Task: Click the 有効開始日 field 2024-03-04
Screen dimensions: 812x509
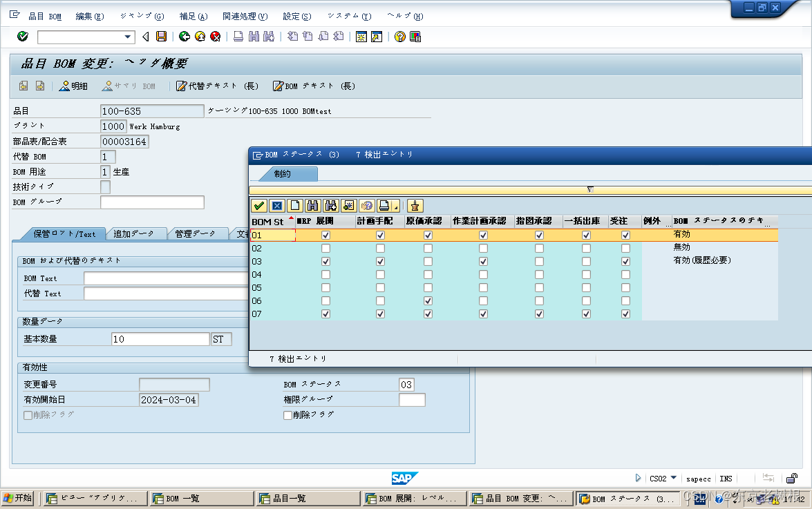Action: (x=169, y=400)
